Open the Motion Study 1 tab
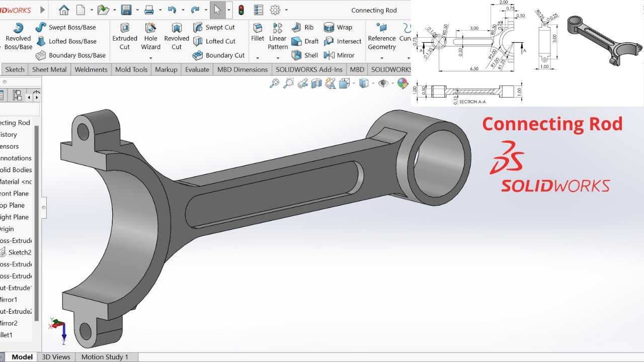This screenshot has height=362, width=644. coord(105,357)
